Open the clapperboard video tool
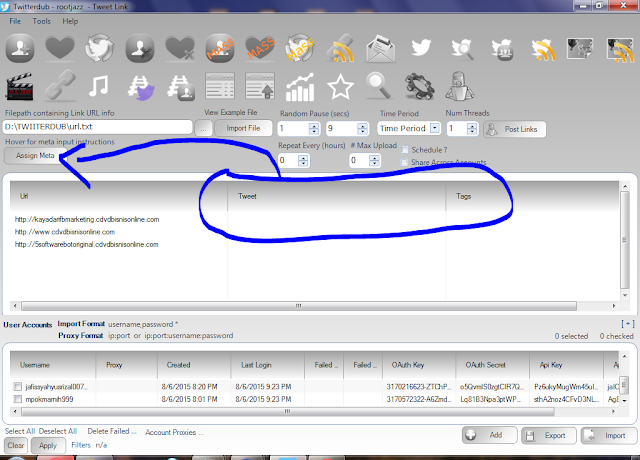Viewport: 640px width, 460px height. tap(19, 87)
